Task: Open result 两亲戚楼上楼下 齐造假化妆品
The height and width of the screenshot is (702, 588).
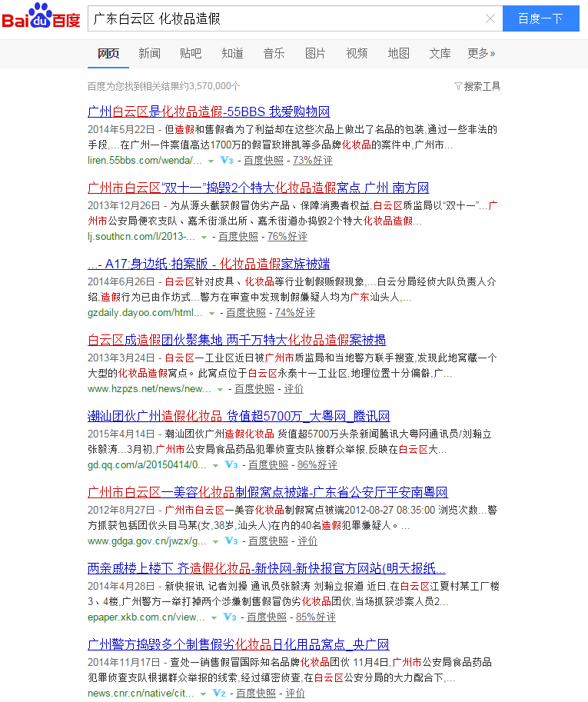Action: (x=266, y=568)
